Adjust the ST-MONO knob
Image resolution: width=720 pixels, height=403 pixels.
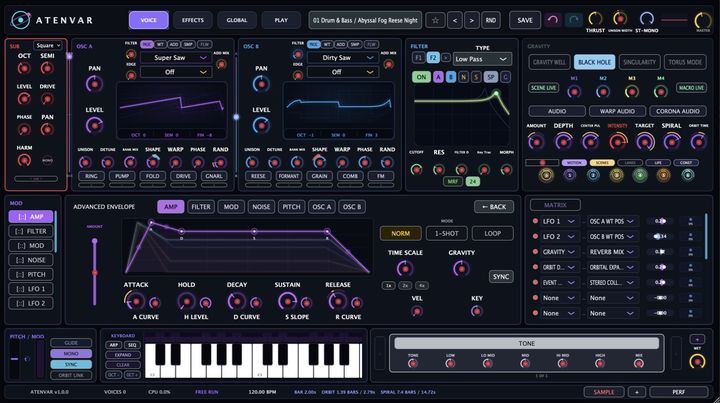pyautogui.click(x=647, y=19)
